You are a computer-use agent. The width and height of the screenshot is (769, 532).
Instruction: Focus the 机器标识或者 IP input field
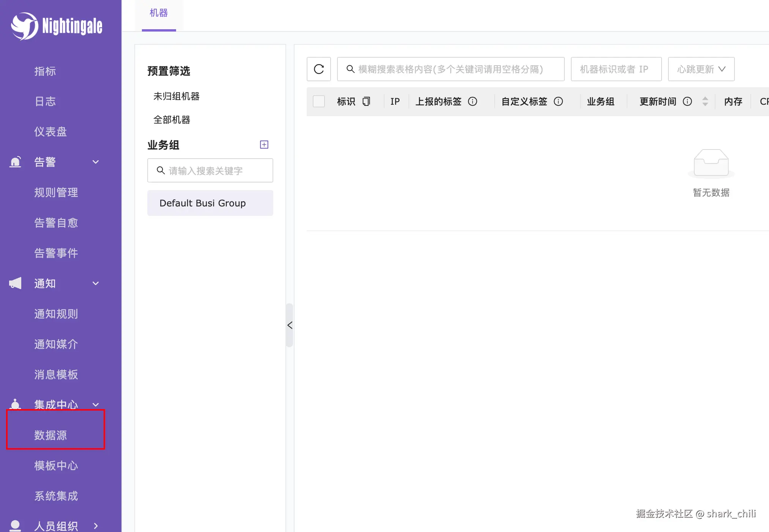tap(616, 69)
